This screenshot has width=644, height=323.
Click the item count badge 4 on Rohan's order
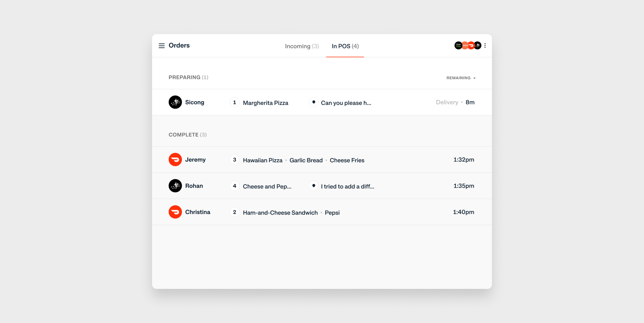click(x=235, y=186)
